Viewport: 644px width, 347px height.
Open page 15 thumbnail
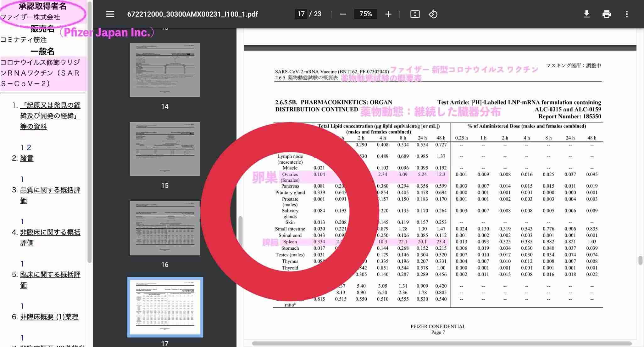tap(165, 149)
